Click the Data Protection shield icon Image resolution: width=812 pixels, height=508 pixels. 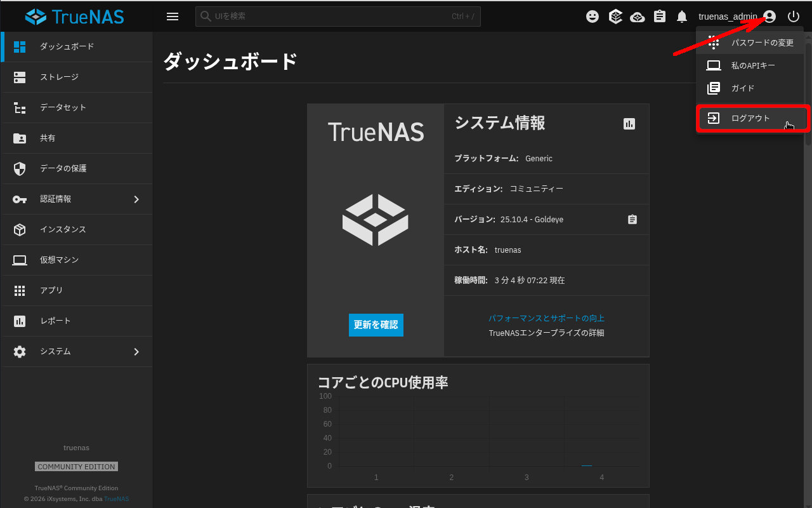[x=20, y=168]
